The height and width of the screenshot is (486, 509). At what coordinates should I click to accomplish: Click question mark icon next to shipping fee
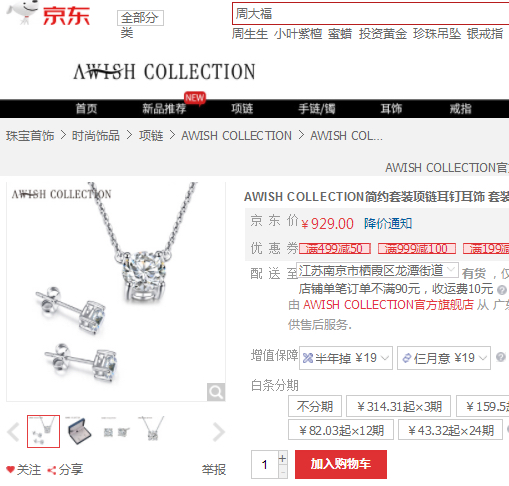click(502, 290)
